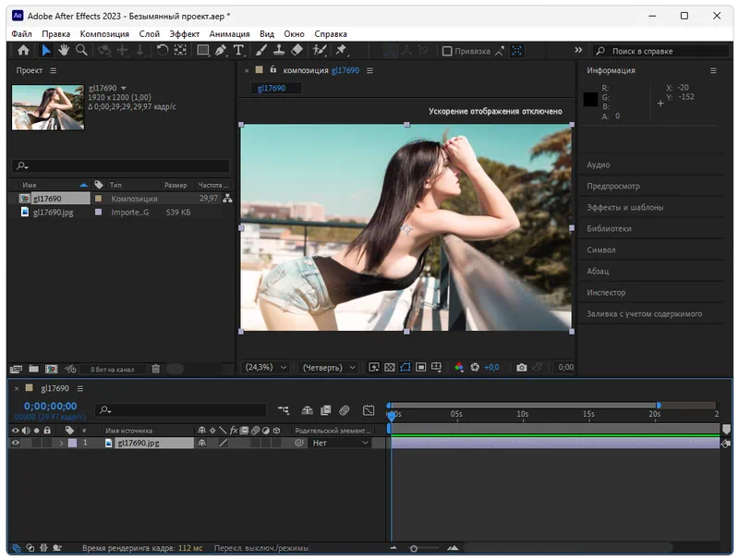Select the Pen tool

(221, 51)
